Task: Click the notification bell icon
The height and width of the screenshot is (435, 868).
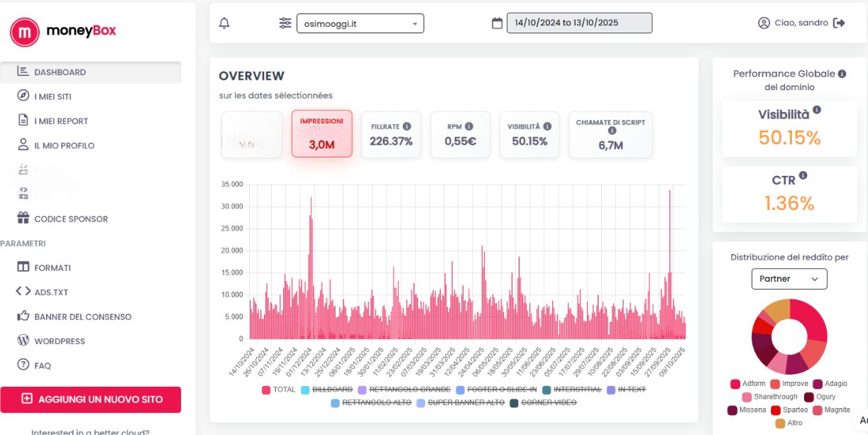Action: [224, 23]
